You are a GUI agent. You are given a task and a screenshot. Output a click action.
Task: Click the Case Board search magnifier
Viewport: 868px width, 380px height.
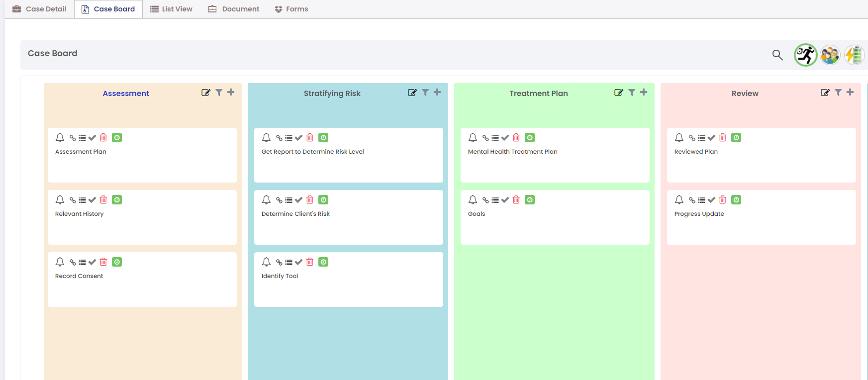(777, 55)
